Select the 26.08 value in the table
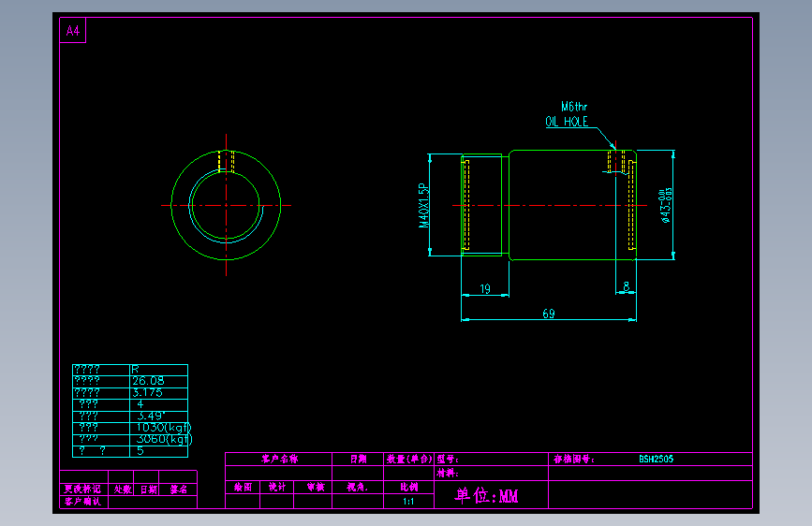Image resolution: width=812 pixels, height=526 pixels. coord(148,381)
